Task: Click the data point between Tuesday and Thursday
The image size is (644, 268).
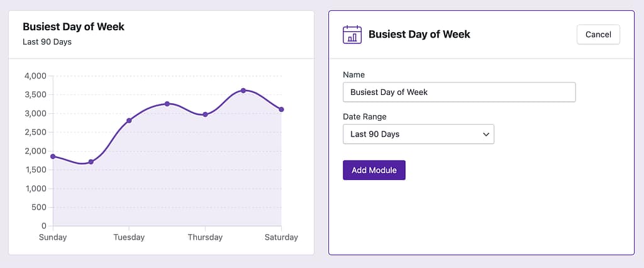Action: [x=167, y=104]
